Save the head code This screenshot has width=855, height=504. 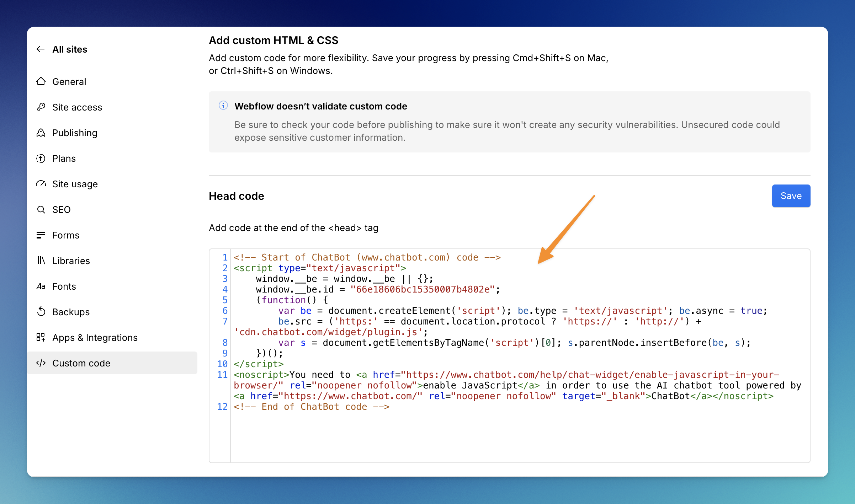(x=791, y=196)
